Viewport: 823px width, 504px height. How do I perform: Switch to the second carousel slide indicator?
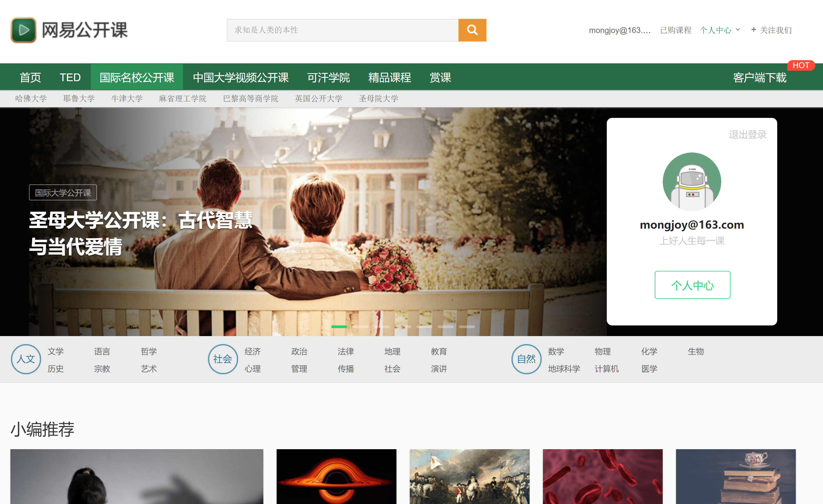tap(361, 327)
